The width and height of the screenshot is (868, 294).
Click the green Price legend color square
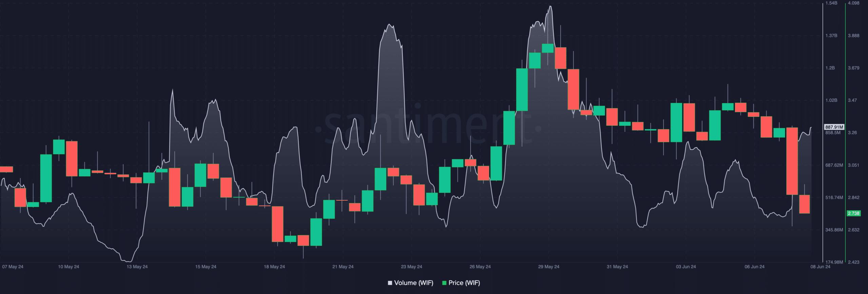tap(444, 283)
